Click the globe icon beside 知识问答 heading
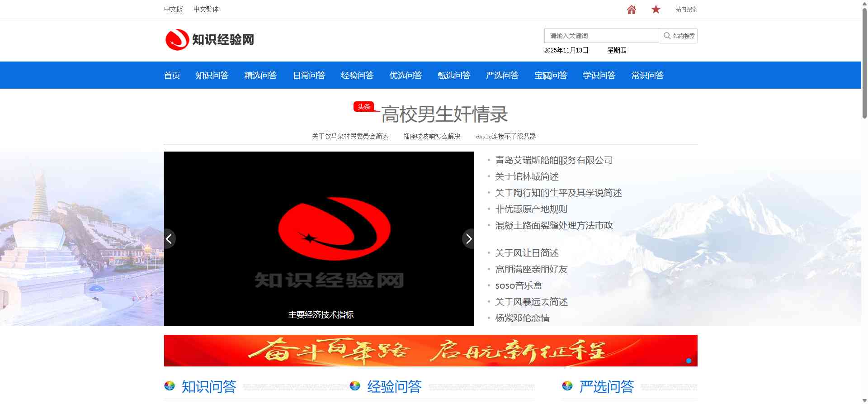This screenshot has height=404, width=868. [170, 386]
